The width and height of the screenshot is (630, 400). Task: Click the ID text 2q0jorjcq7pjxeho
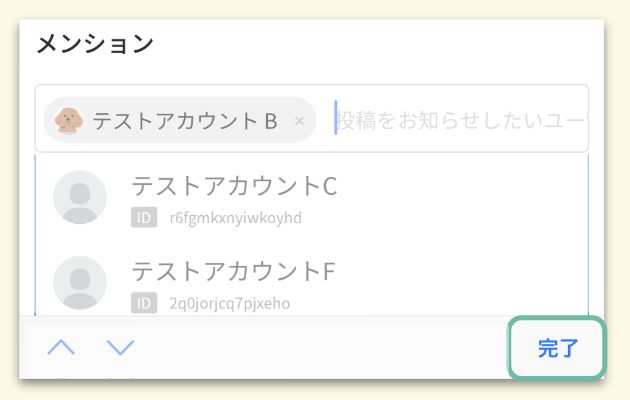click(229, 302)
